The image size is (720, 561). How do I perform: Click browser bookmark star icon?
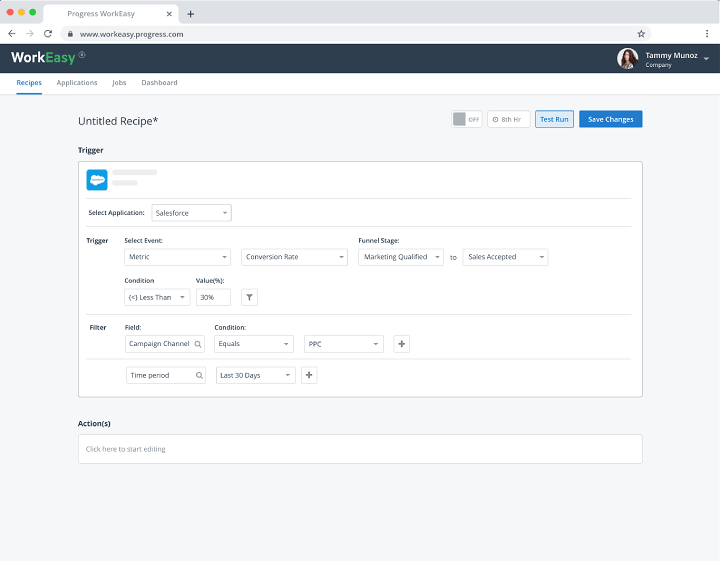coord(641,33)
